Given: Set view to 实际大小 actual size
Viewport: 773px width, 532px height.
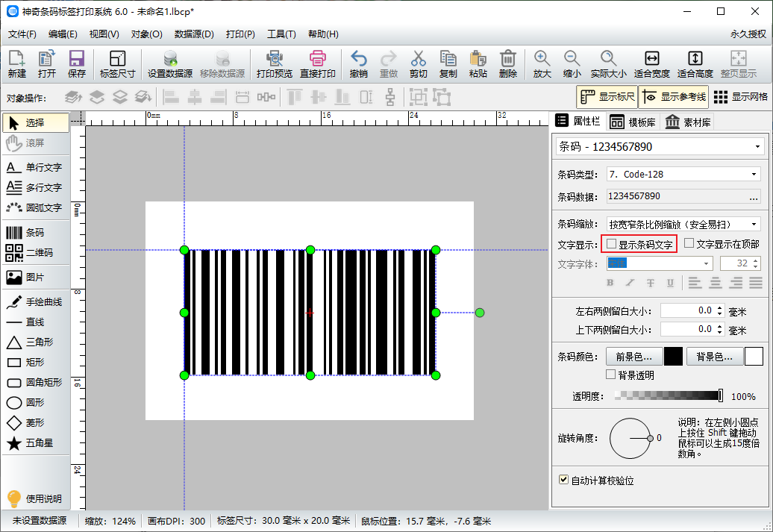Looking at the screenshot, I should click(608, 64).
